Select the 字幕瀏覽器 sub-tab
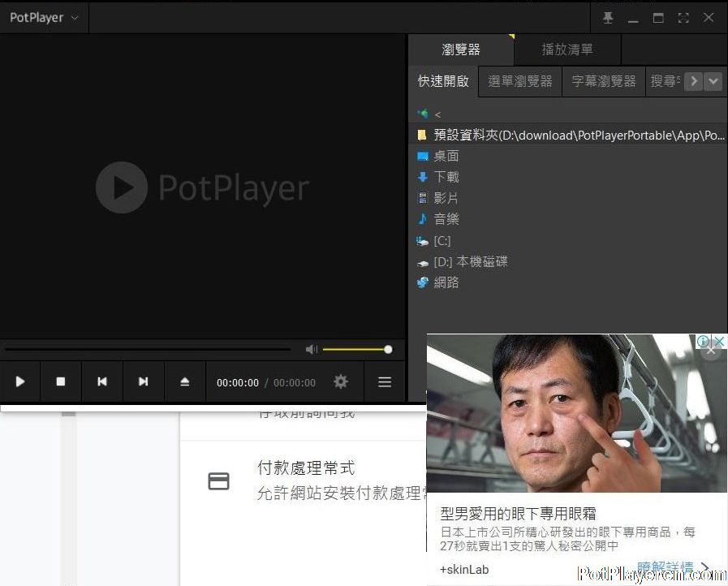 (x=604, y=81)
